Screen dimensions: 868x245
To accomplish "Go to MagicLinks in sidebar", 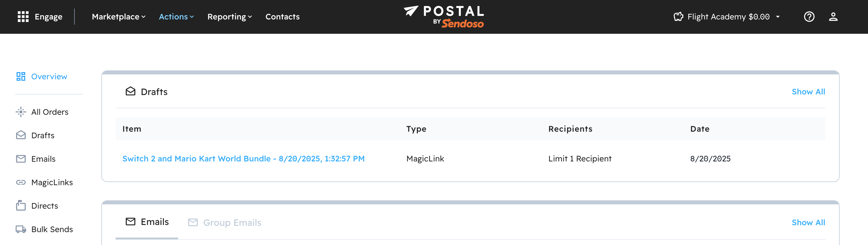I will click(x=52, y=182).
